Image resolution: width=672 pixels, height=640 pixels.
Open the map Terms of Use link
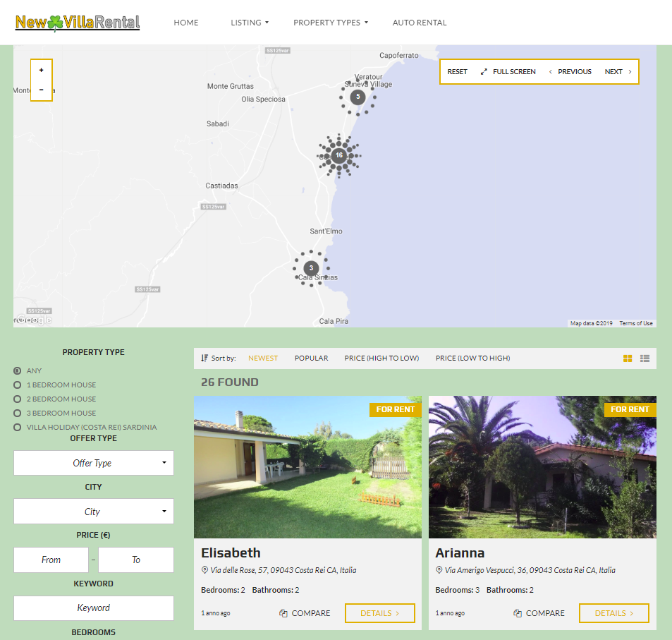click(636, 323)
